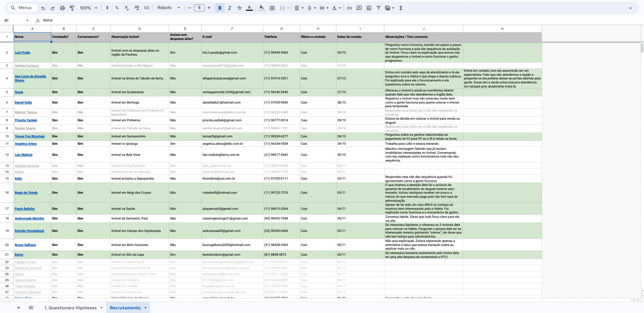
Task: Select column J header
Action: click(x=423, y=29)
